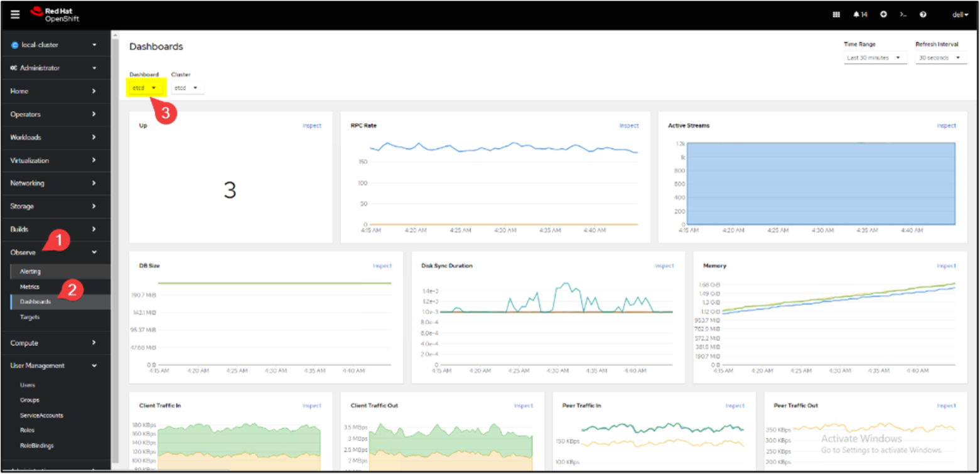Click Inspect on Client Traffic Out panel
This screenshot has height=474, width=980.
524,406
